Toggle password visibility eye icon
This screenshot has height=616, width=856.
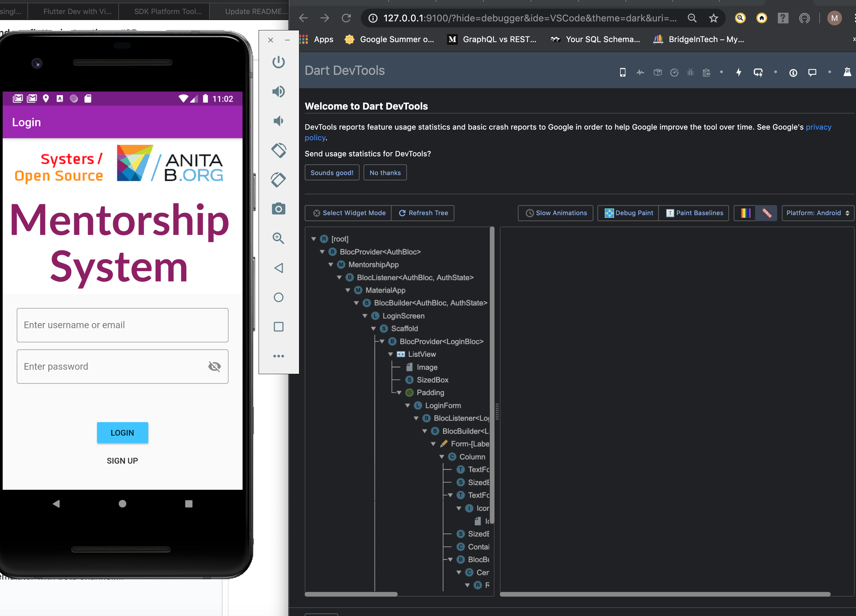[x=215, y=366]
